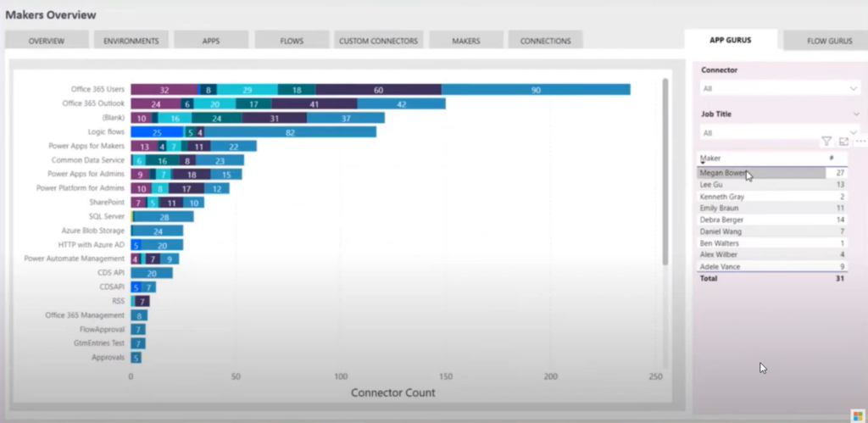This screenshot has height=423, width=868.
Task: Click the 37 segment of (Blank) bar
Action: pyautogui.click(x=346, y=118)
